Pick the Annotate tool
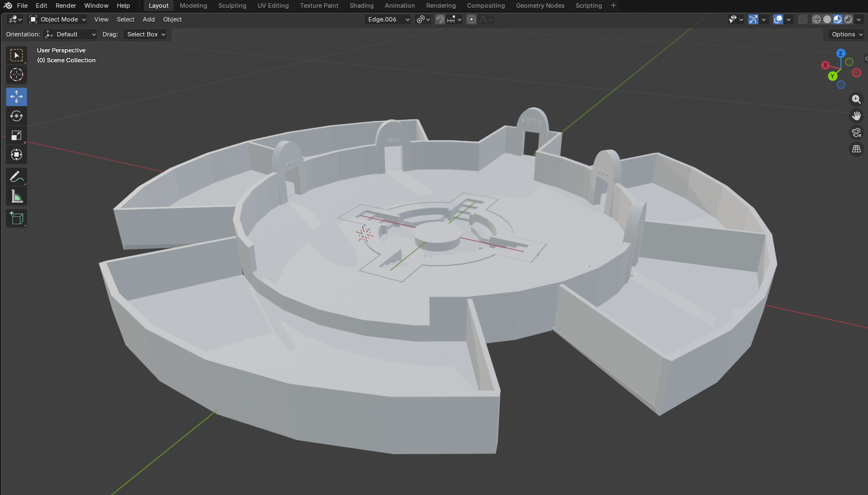Screen dimensions: 868x495 17,177
